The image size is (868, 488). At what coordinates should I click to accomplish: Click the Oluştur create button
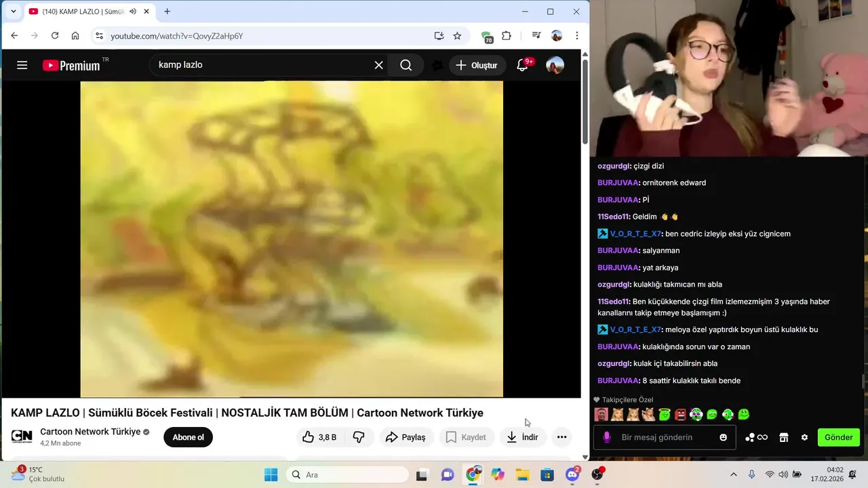click(477, 65)
